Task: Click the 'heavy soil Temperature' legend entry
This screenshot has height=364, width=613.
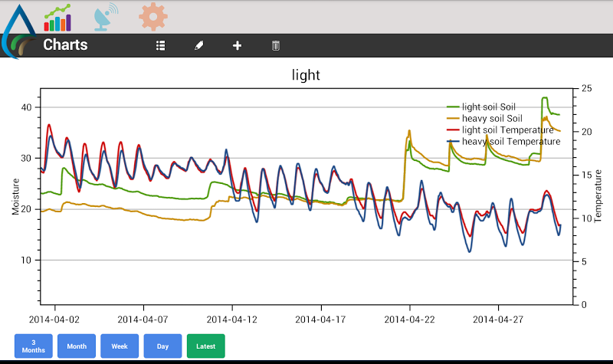Action: click(503, 141)
